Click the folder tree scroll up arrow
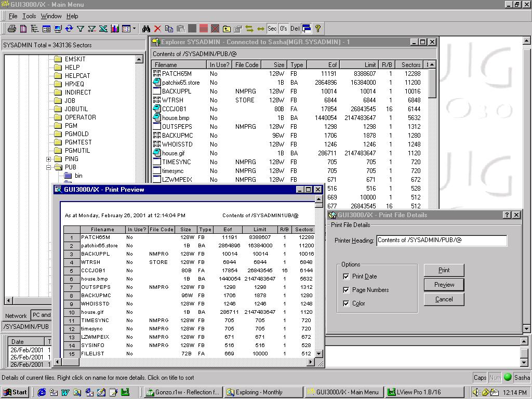 click(139, 59)
